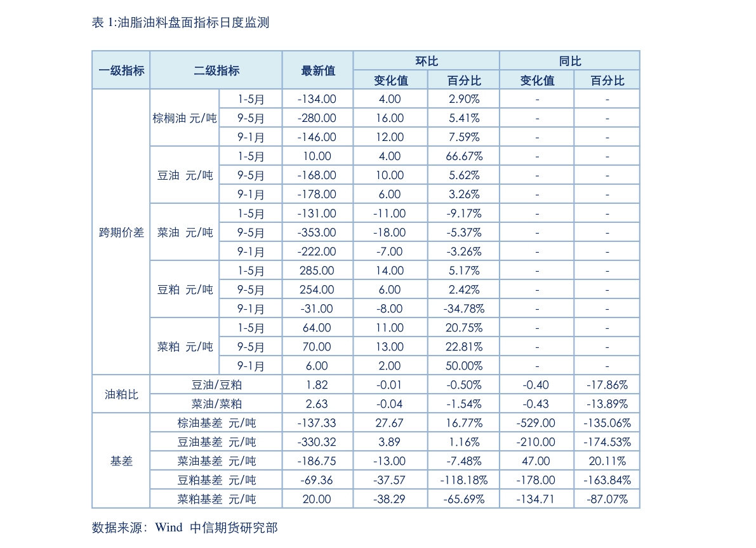The height and width of the screenshot is (548, 756).
Task: Click the value '-131.00'
Action: tap(317, 213)
